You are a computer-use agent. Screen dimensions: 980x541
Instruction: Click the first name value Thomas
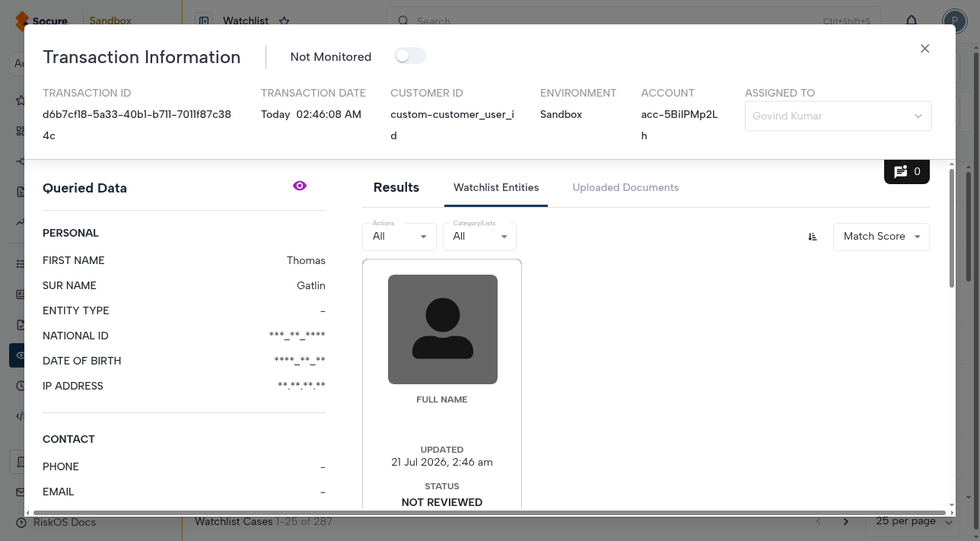[306, 260]
